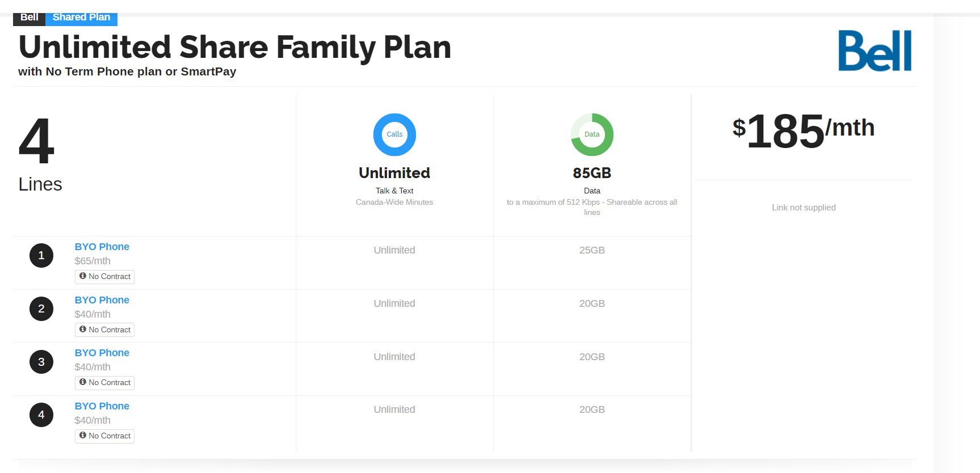Open the first line's BYO Phone link
Image resolution: width=980 pixels, height=473 pixels.
pos(102,247)
